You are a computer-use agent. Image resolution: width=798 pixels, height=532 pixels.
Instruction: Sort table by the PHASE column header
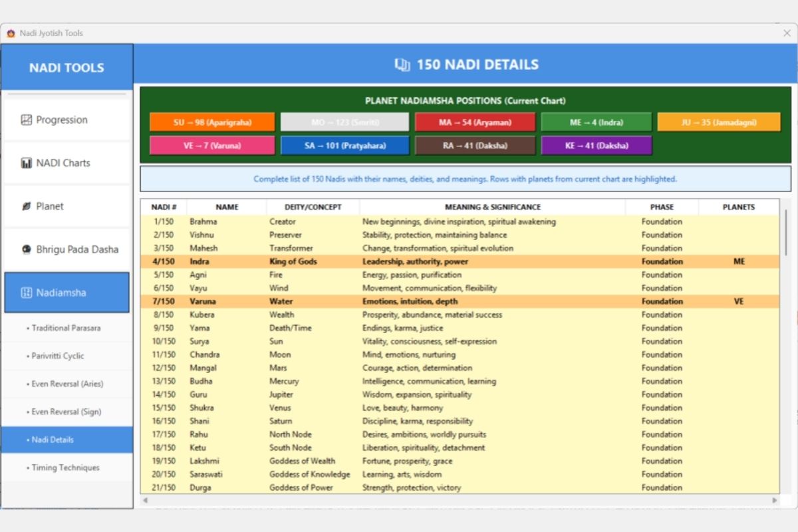(x=662, y=207)
